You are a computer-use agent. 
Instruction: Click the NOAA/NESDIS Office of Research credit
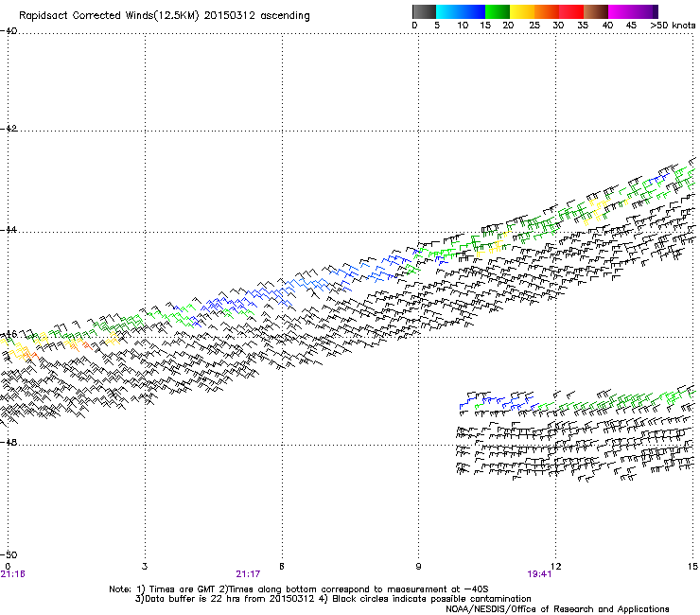click(557, 609)
